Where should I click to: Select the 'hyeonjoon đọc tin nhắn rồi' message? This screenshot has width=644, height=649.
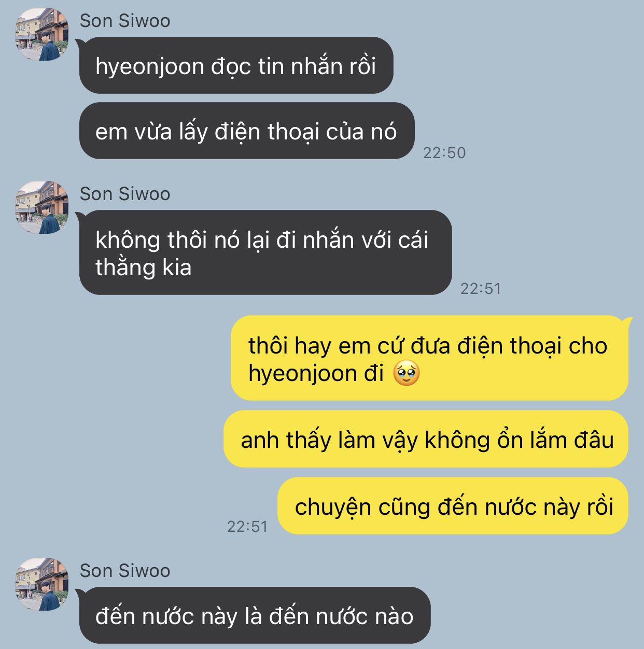coord(236,66)
